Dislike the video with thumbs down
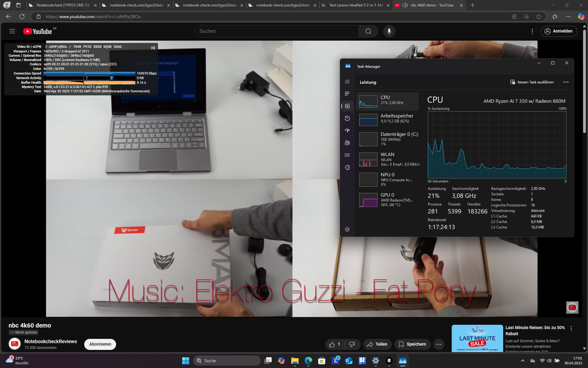This screenshot has height=368, width=588. [x=352, y=344]
